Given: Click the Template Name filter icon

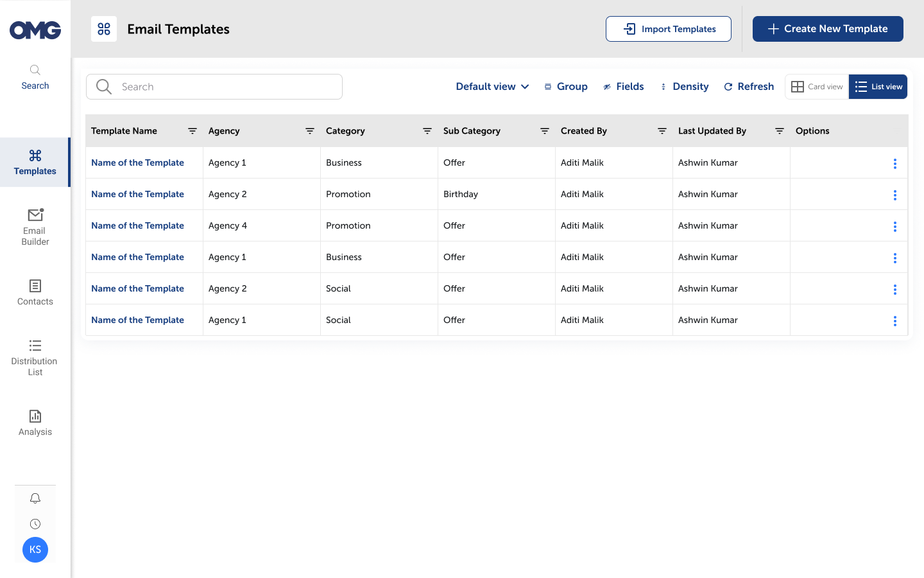Looking at the screenshot, I should (192, 131).
